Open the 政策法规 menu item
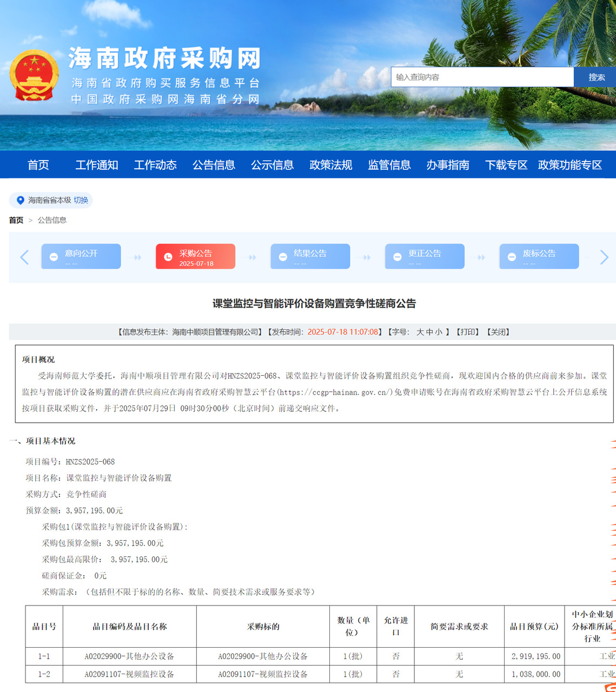 pyautogui.click(x=330, y=165)
